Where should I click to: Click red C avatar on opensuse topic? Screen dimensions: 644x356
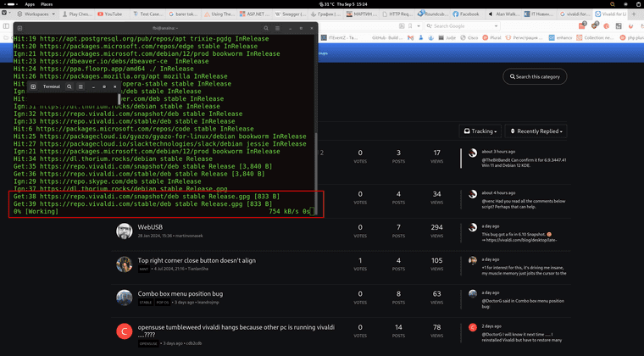tap(124, 331)
